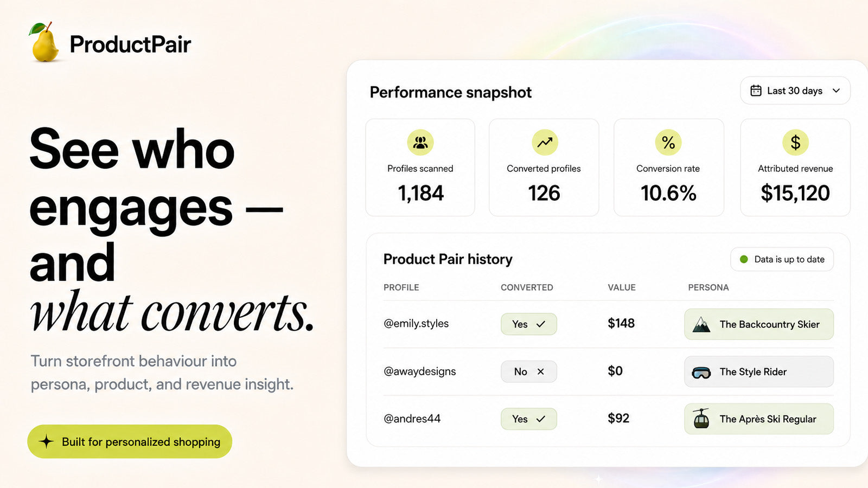
Task: Select the VALUE column header
Action: pos(622,287)
